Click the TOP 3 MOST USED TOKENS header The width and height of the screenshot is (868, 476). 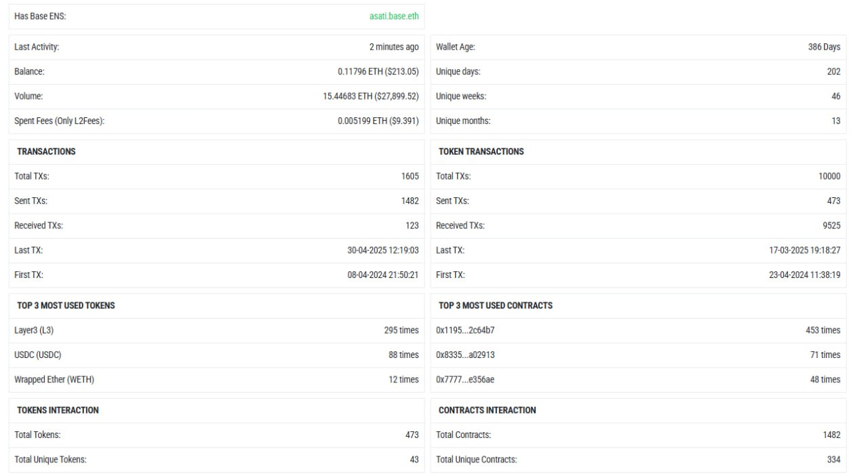66,306
